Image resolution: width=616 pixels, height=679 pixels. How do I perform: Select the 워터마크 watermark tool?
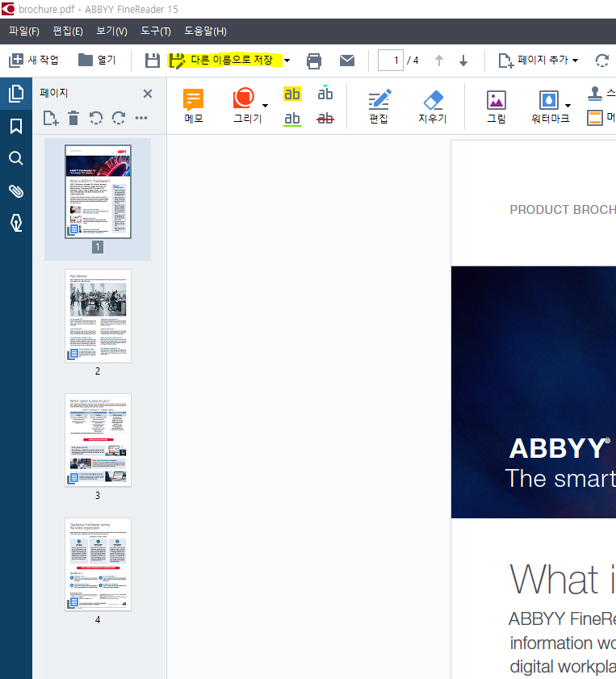click(550, 106)
